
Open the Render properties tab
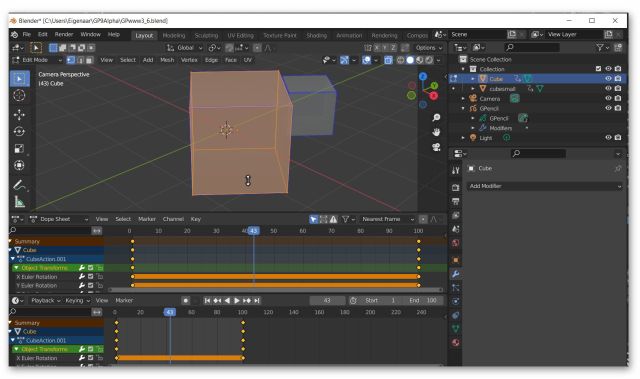(456, 188)
